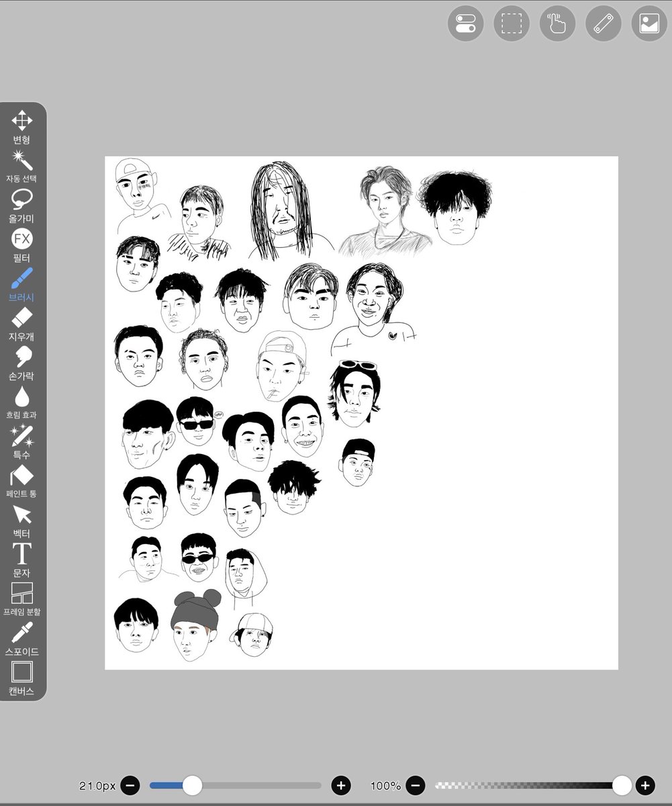Decrease opacity with minus button
672x806 pixels.
click(416, 785)
